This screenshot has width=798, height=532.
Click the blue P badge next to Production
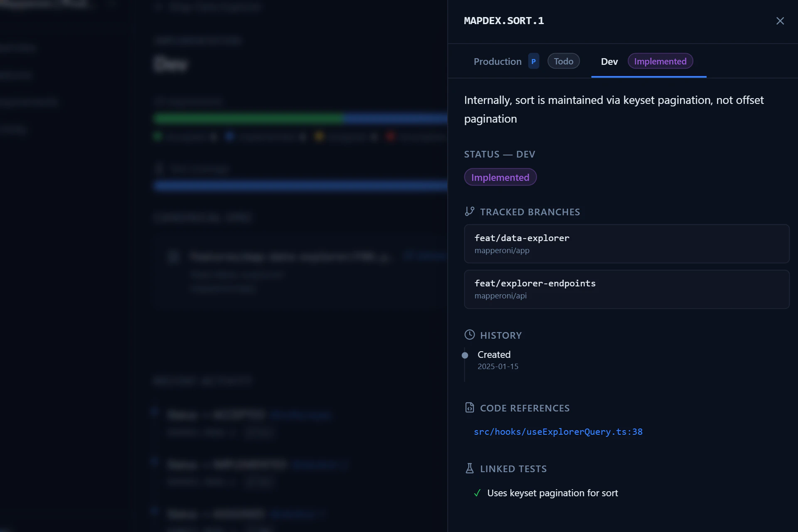pos(534,61)
